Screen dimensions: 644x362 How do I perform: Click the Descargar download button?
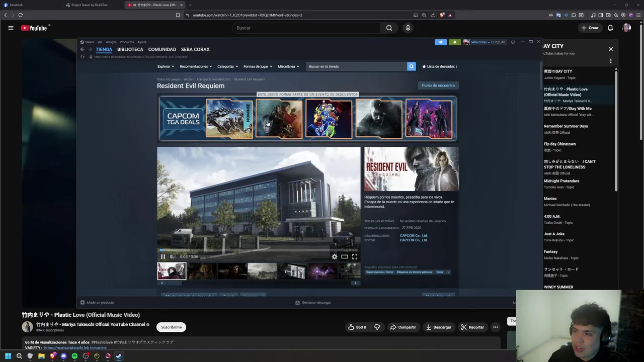pyautogui.click(x=439, y=327)
